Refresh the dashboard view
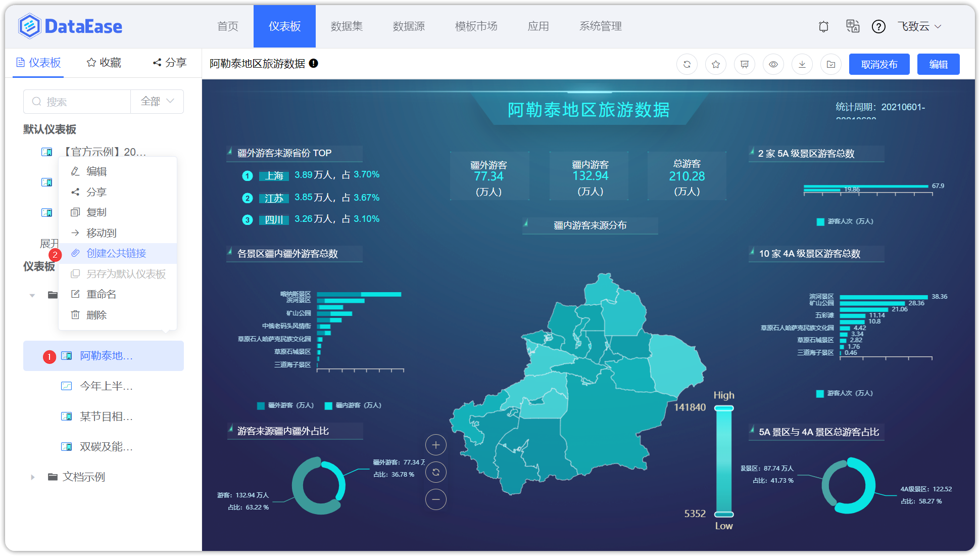Viewport: 980px width, 556px height. pos(687,64)
